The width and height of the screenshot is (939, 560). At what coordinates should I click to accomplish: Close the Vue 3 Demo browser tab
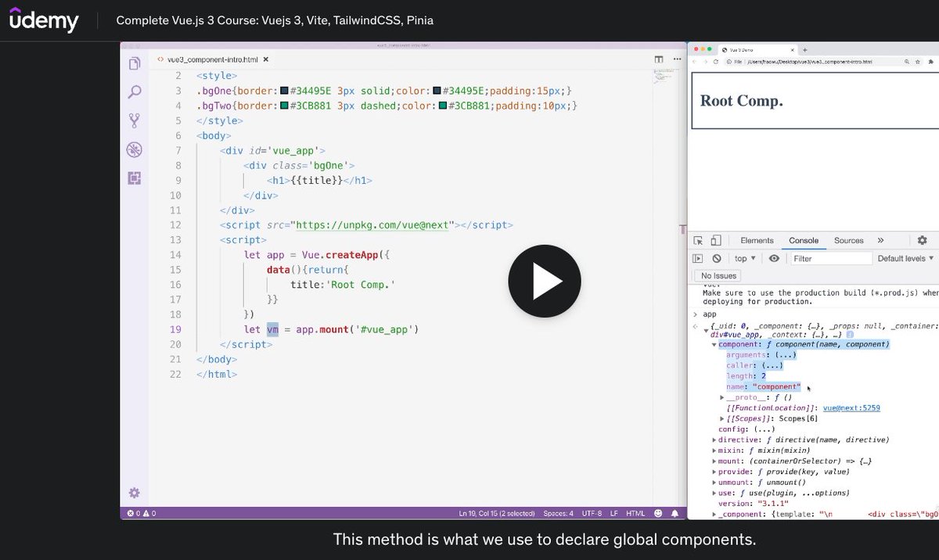click(792, 49)
